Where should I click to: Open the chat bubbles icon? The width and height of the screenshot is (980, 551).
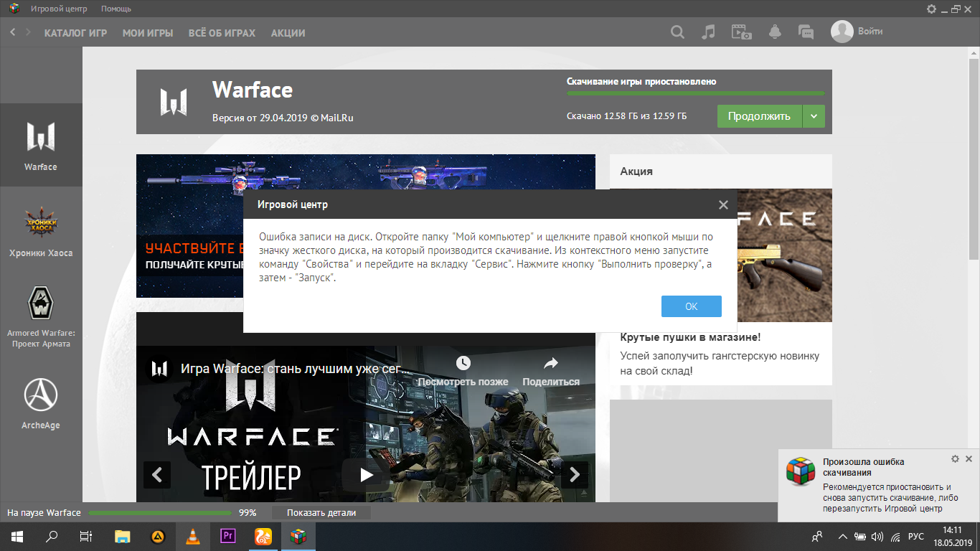[x=806, y=32]
